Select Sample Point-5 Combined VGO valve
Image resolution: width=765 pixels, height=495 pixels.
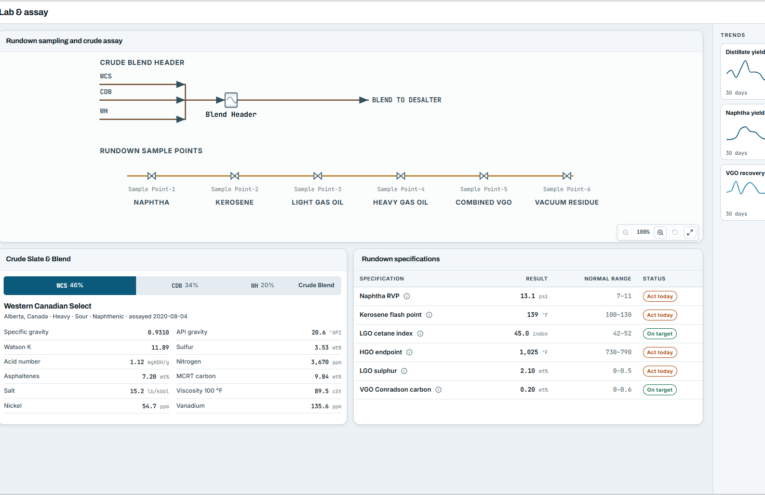point(483,176)
